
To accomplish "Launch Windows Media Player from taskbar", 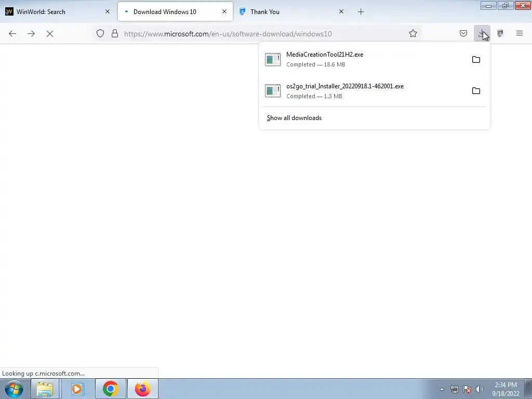I will click(x=77, y=389).
